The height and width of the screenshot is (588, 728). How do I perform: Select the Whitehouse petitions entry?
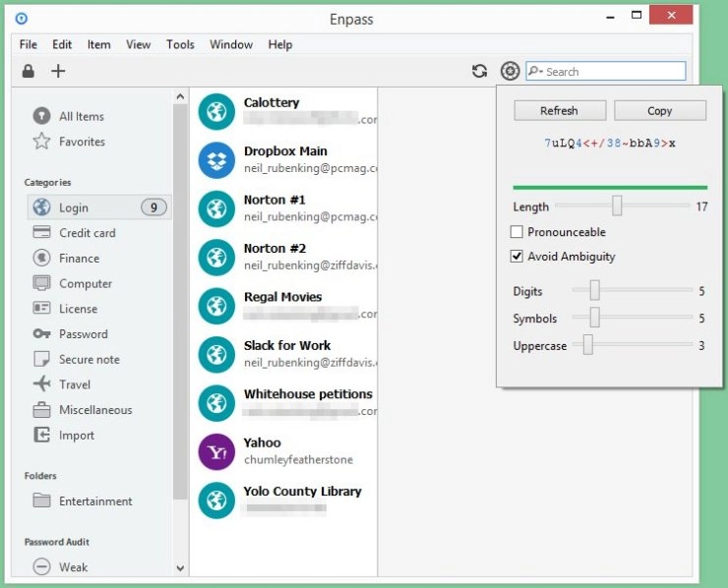[x=285, y=403]
